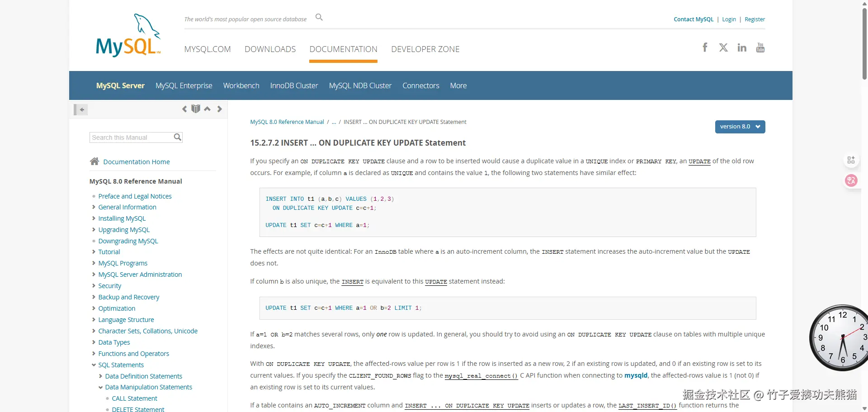Expand the MySQL Programs tree node
Screen dimensions: 868x412
point(94,263)
